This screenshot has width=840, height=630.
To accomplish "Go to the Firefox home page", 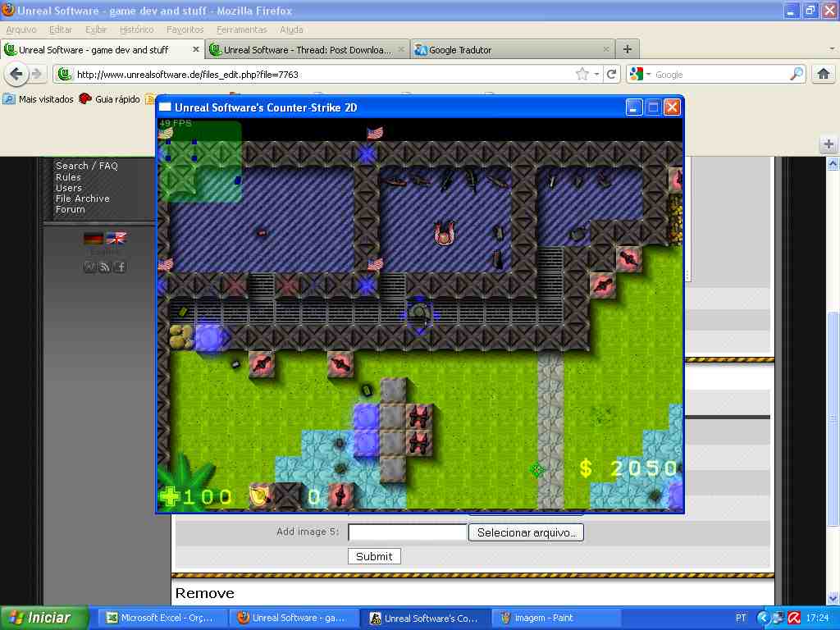I will pyautogui.click(x=824, y=73).
